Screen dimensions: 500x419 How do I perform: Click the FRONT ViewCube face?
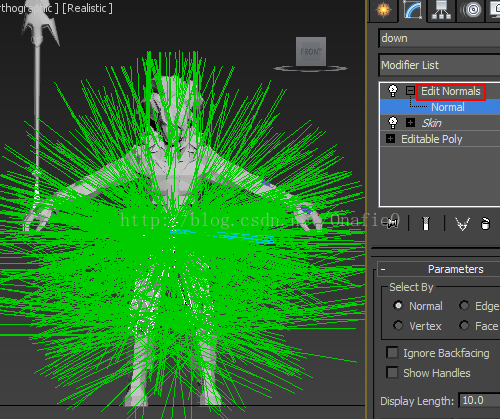[311, 52]
